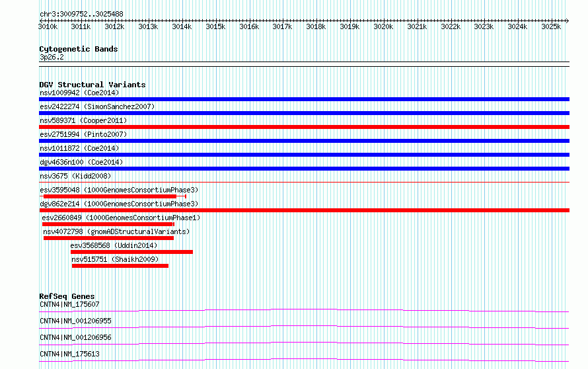Viewport: 588px width, 369px height.
Task: Click the nsv4072798 (gnomADStructuralVariants) label
Action: click(x=116, y=231)
